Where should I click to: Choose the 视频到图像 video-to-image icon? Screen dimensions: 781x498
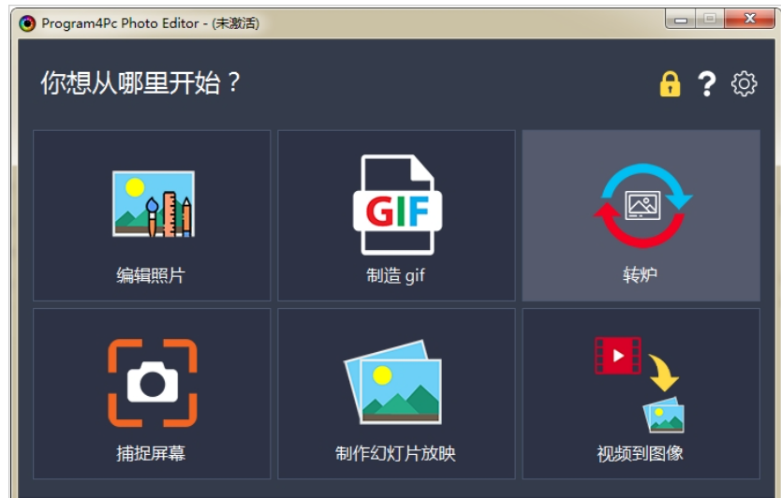coord(640,385)
